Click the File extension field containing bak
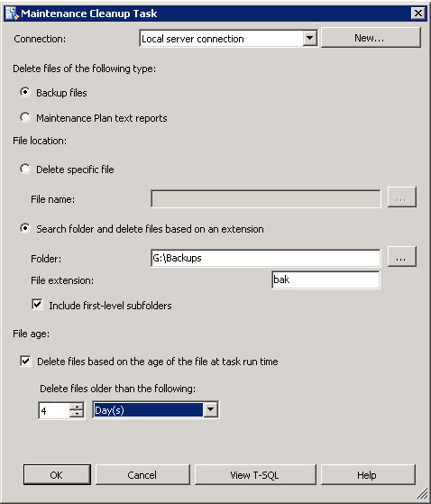This screenshot has height=504, width=431. click(326, 279)
